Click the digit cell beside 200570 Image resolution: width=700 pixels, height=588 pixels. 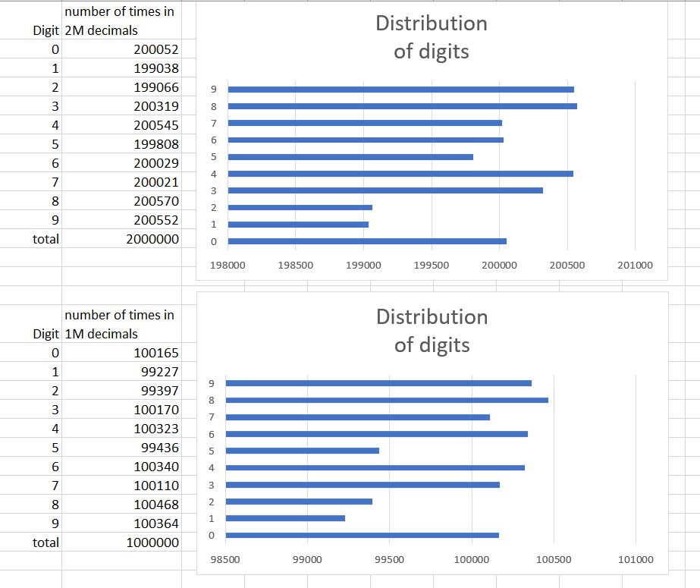click(x=31, y=201)
